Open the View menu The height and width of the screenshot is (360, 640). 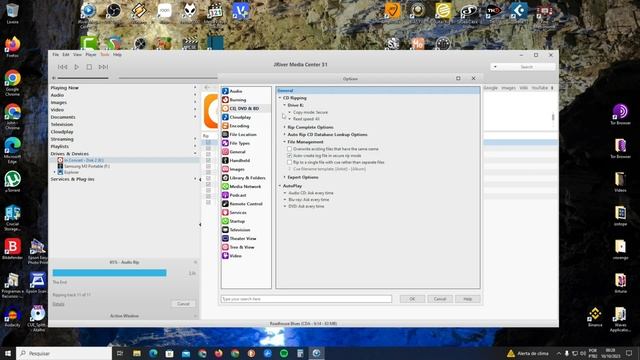click(x=77, y=54)
